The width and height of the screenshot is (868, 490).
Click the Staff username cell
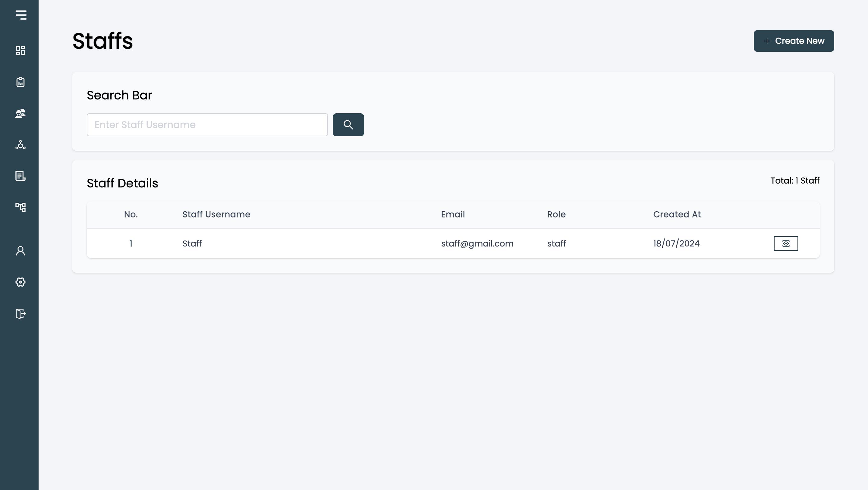192,243
